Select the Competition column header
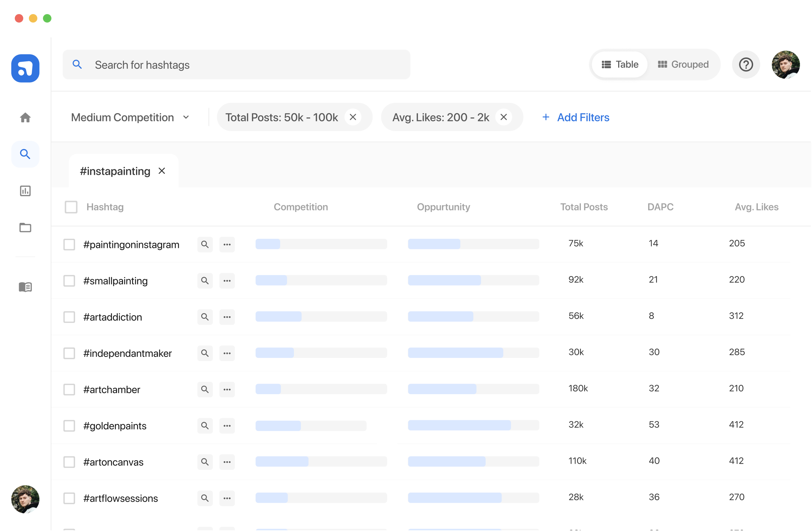The width and height of the screenshot is (812, 531). (300, 207)
